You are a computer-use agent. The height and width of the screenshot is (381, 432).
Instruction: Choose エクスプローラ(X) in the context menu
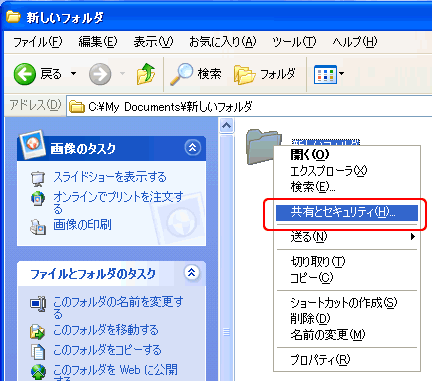[x=347, y=171]
